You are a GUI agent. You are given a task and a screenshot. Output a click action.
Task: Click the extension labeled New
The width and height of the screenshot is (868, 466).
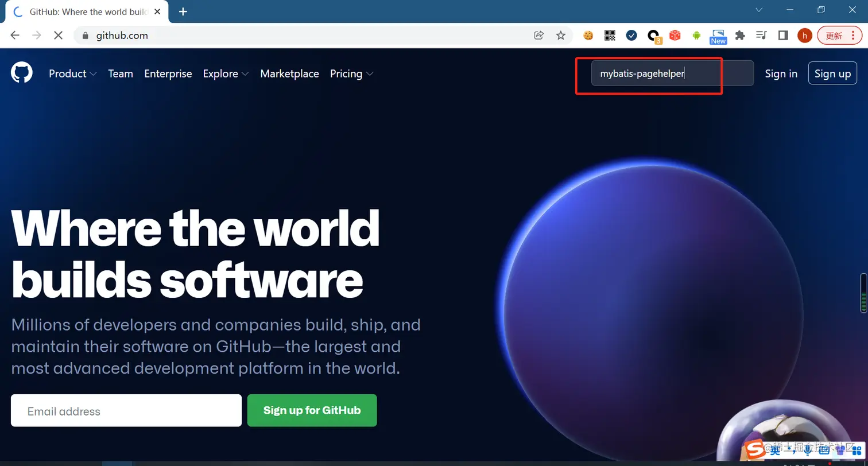click(x=718, y=37)
